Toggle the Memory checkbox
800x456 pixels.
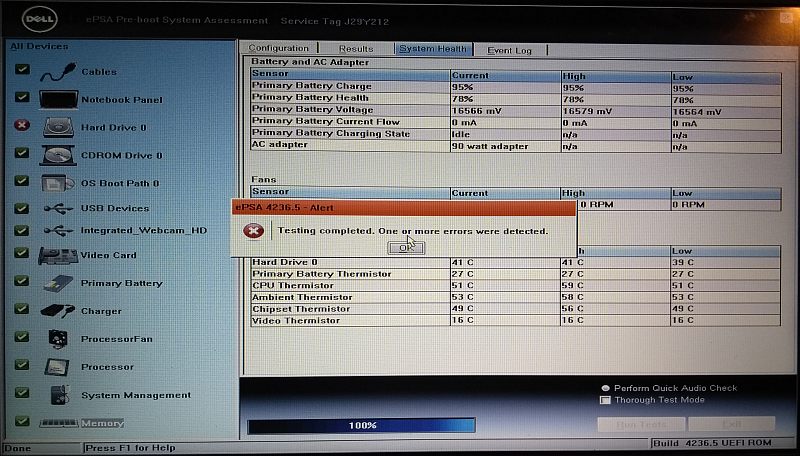[22, 421]
